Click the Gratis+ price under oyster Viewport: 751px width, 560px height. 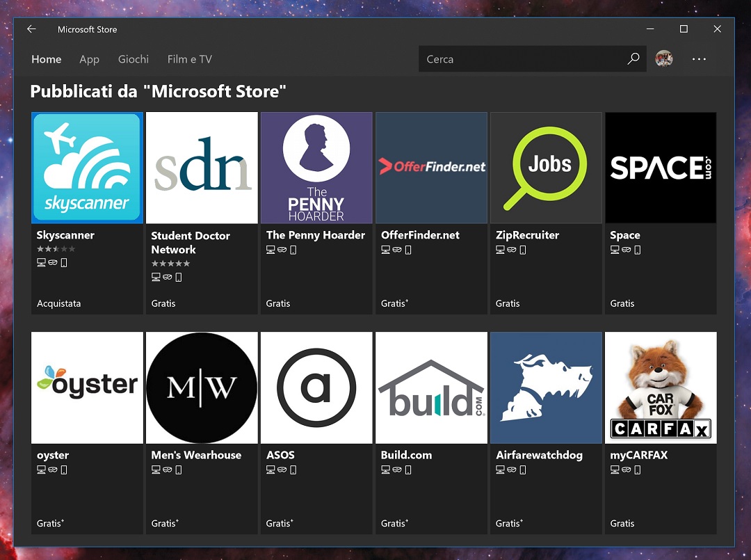click(50, 523)
